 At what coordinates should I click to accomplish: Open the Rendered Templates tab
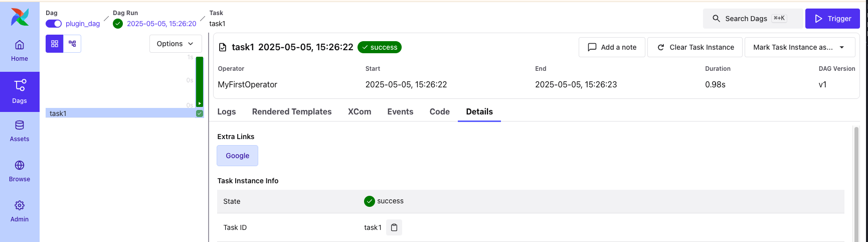click(292, 111)
